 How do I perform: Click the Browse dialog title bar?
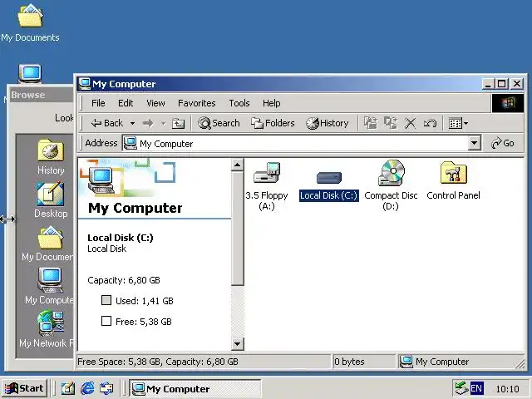41,95
